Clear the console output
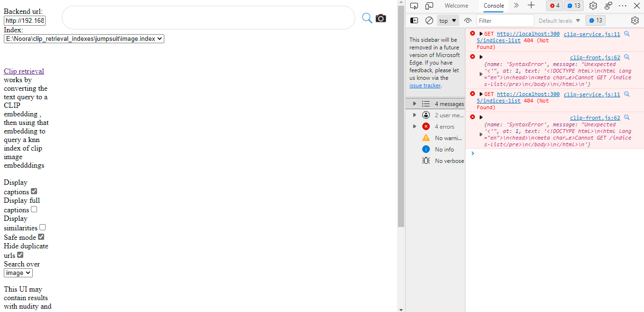This screenshot has height=312, width=644. tap(429, 20)
